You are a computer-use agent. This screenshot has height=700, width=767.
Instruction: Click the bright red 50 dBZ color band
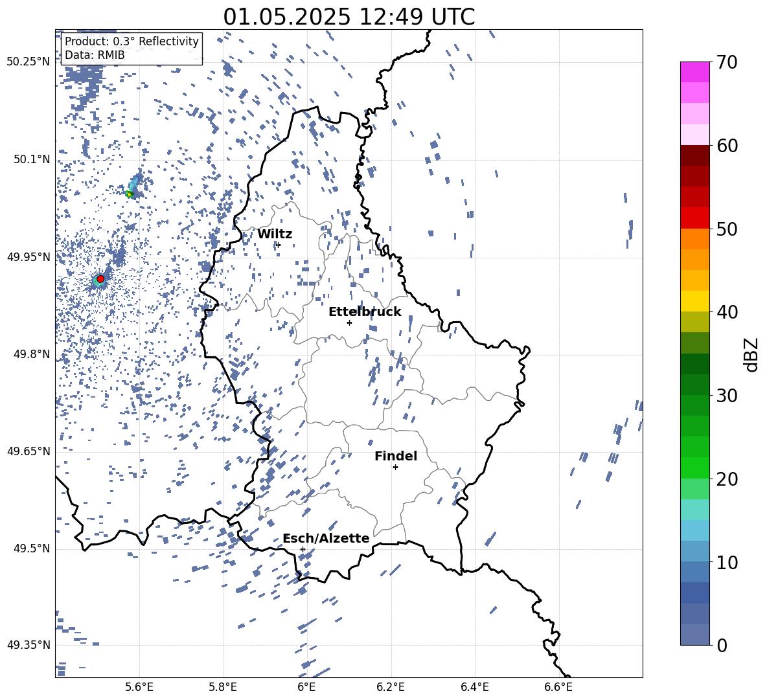[x=694, y=218]
